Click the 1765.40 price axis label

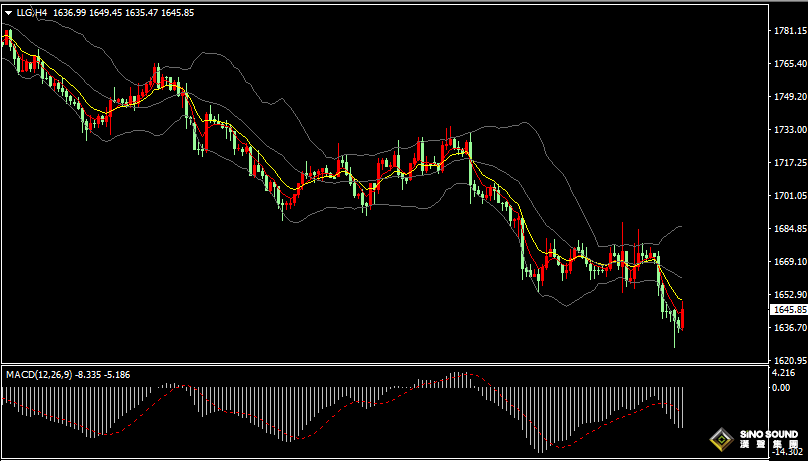click(x=789, y=64)
